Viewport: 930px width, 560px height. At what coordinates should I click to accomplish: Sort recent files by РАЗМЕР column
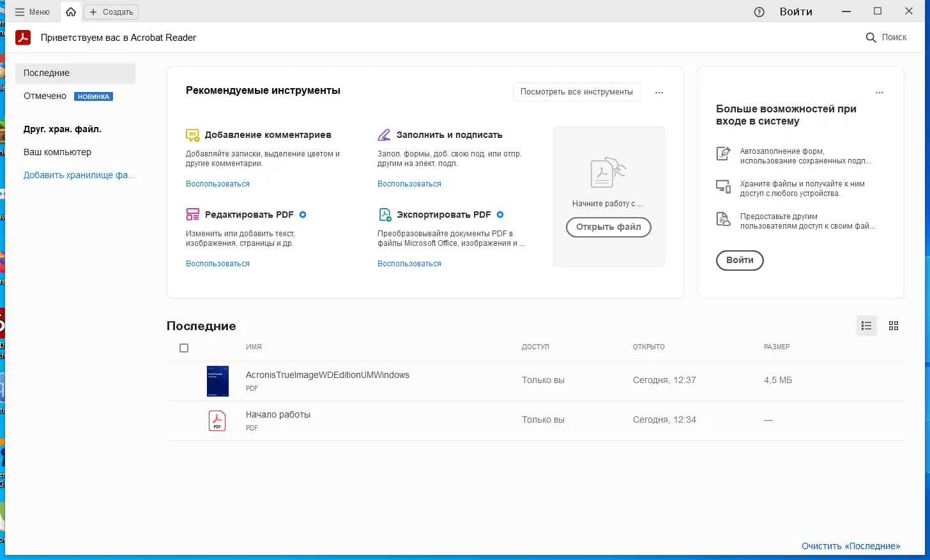coord(777,347)
